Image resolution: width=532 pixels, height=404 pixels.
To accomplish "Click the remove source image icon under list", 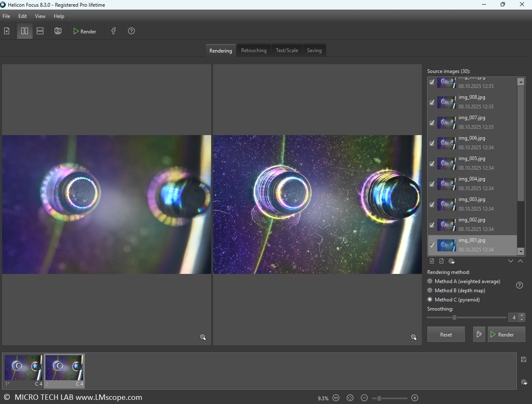I will (x=441, y=261).
